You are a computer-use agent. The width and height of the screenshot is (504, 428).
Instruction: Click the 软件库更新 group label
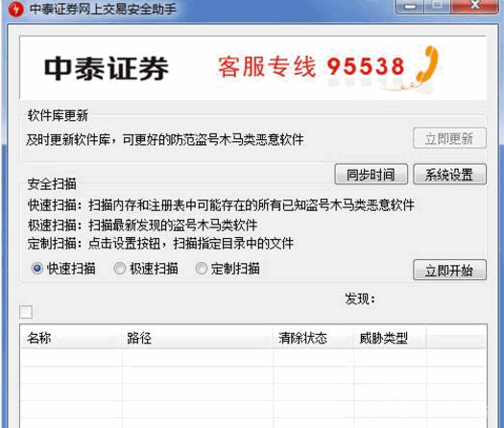(x=58, y=115)
